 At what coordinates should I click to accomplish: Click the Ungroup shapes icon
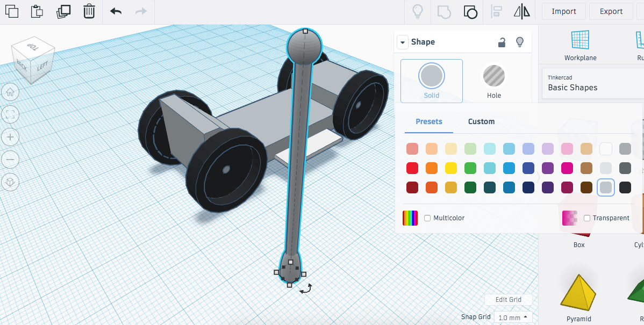(470, 11)
